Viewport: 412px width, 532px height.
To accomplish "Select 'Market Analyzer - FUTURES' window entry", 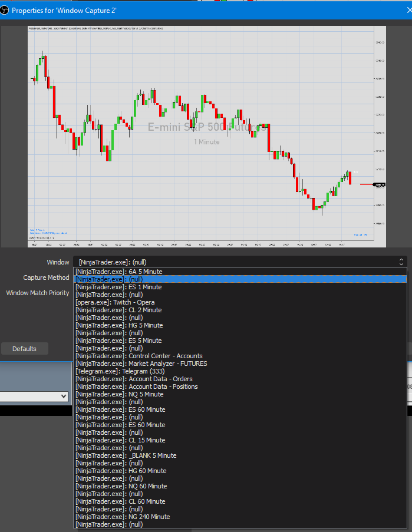I will point(240,364).
